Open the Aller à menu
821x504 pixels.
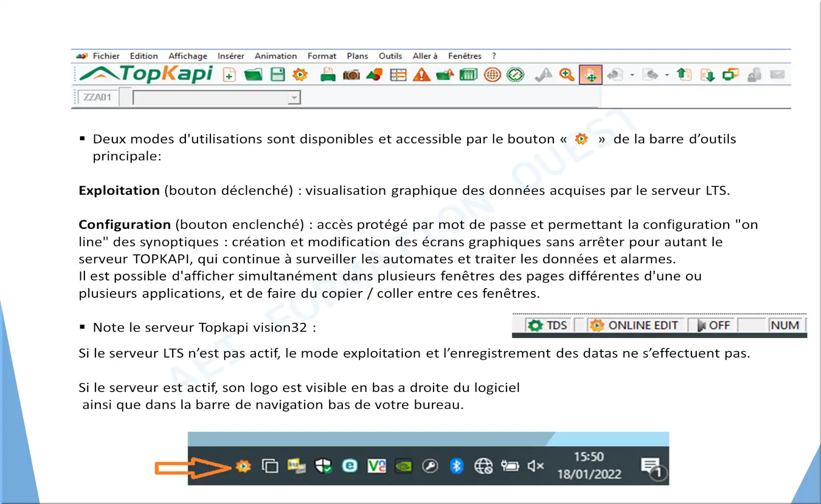[x=425, y=56]
